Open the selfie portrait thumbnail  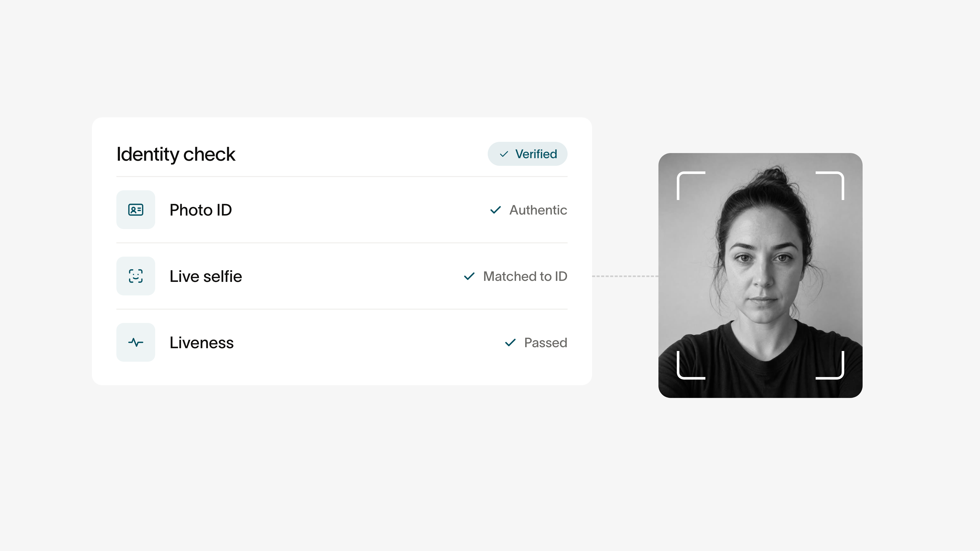tap(760, 275)
